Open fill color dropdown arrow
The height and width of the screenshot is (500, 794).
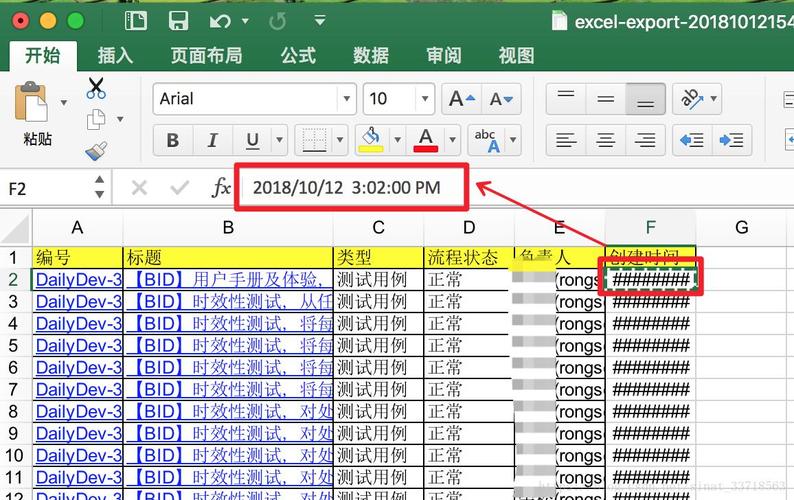coord(398,140)
